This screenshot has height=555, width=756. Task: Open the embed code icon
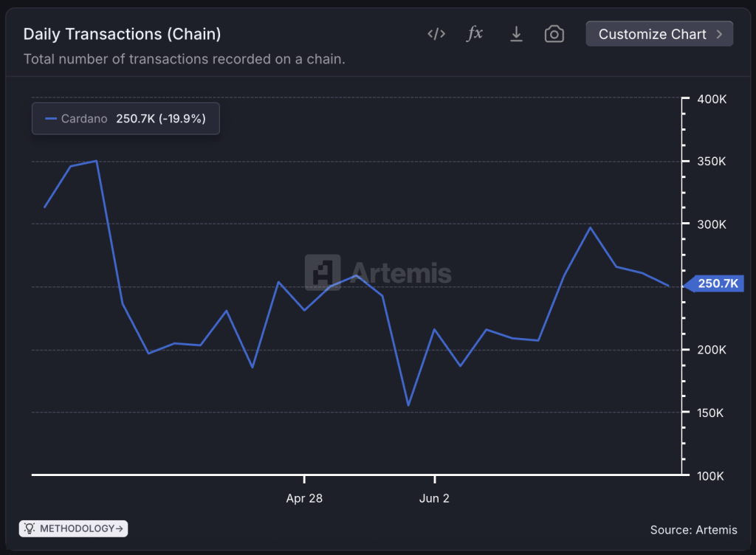pos(436,33)
